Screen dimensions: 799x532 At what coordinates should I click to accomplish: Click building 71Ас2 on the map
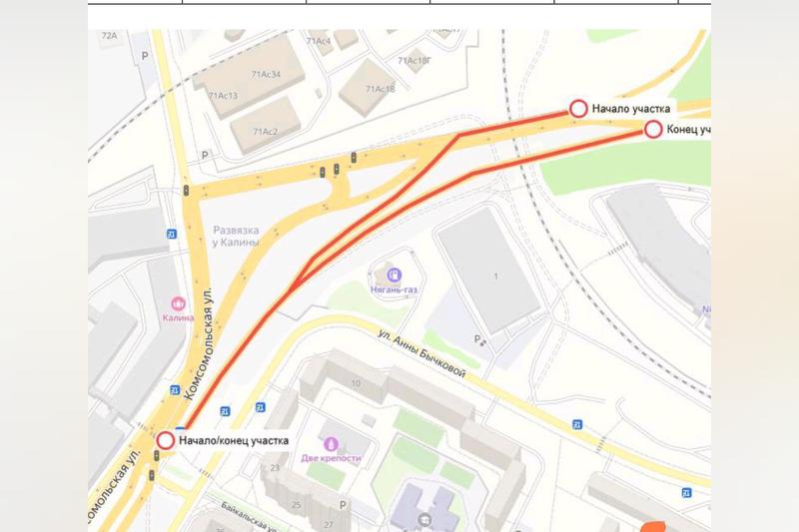coord(265,126)
